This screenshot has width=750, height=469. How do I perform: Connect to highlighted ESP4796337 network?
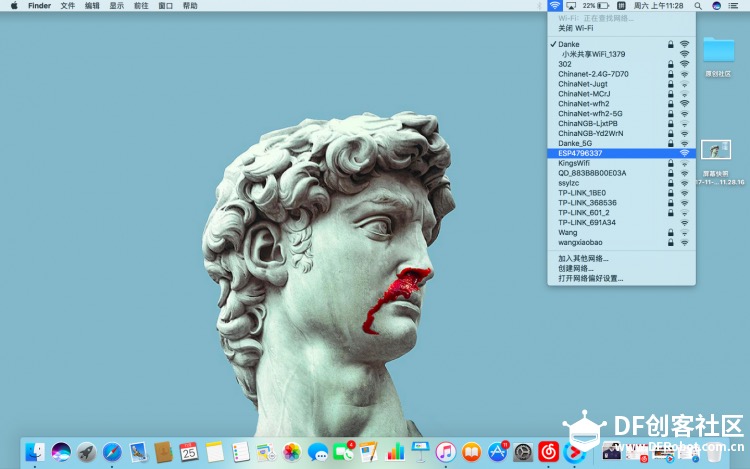[621, 153]
